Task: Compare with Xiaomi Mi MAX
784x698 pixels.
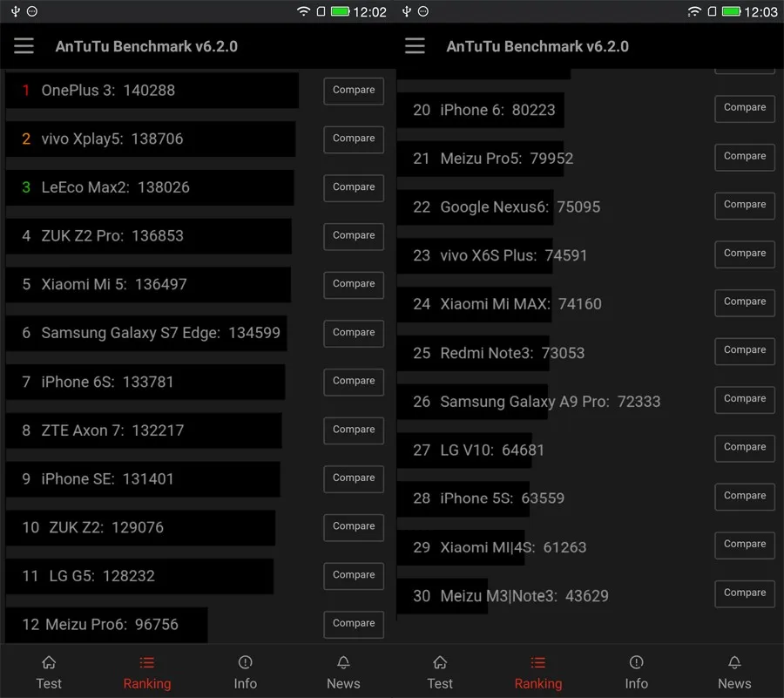Action: [x=745, y=302]
